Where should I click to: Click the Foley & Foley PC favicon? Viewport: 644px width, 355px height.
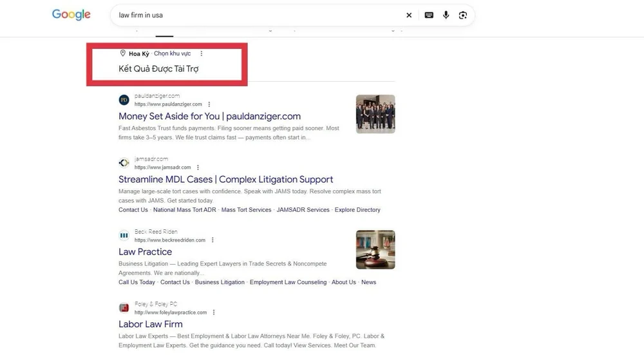point(124,308)
